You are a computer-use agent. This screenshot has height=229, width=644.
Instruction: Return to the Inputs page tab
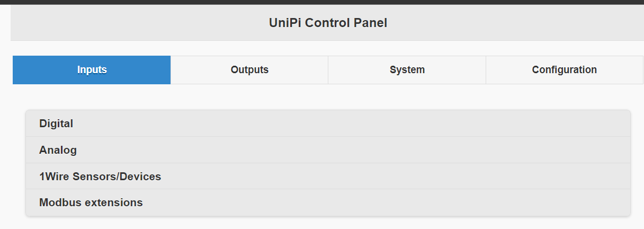[x=92, y=70]
